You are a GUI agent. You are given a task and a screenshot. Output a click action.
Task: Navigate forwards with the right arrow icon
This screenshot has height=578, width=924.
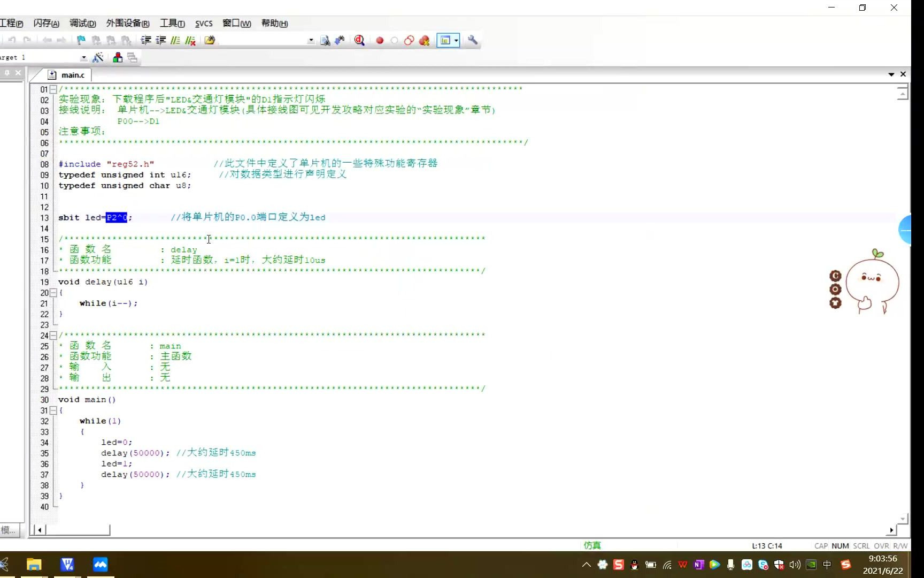tap(61, 40)
